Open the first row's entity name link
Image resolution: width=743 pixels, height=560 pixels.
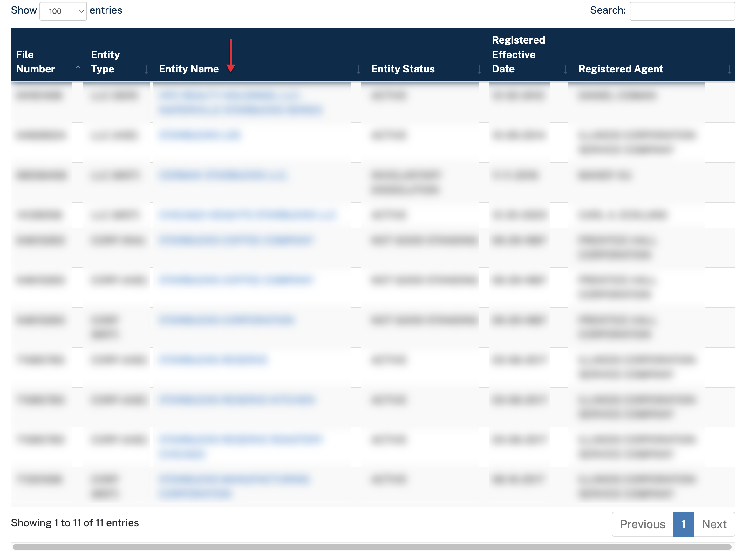click(x=228, y=96)
